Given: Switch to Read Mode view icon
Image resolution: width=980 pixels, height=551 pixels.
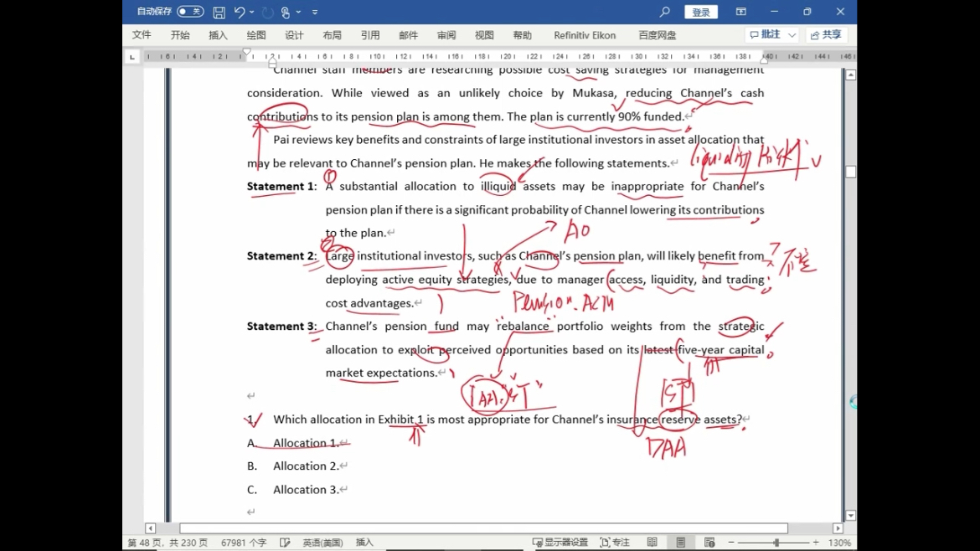Looking at the screenshot, I should pos(652,543).
